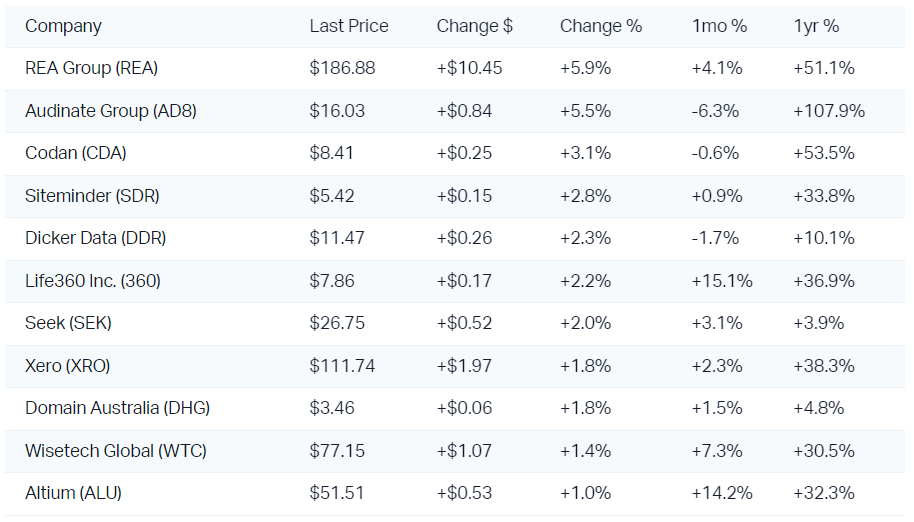The width and height of the screenshot is (914, 522).
Task: Sort table by Change % header
Action: (600, 26)
